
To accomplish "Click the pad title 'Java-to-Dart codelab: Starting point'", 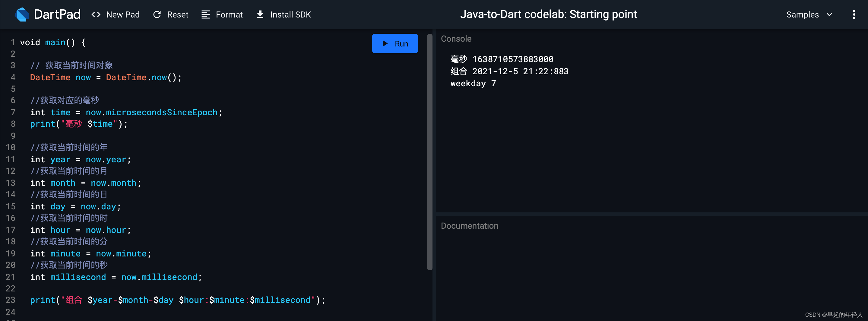I will (548, 14).
